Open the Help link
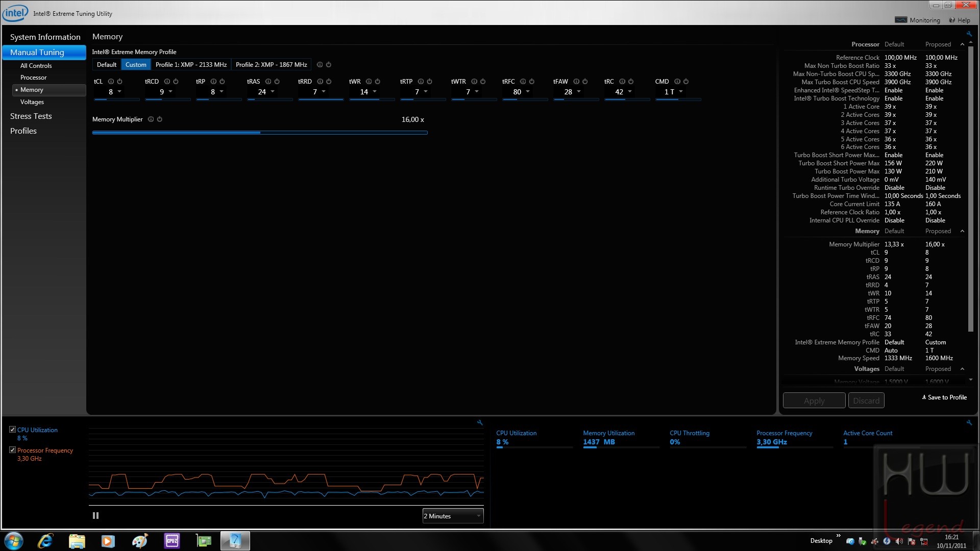This screenshot has height=551, width=980. (960, 20)
